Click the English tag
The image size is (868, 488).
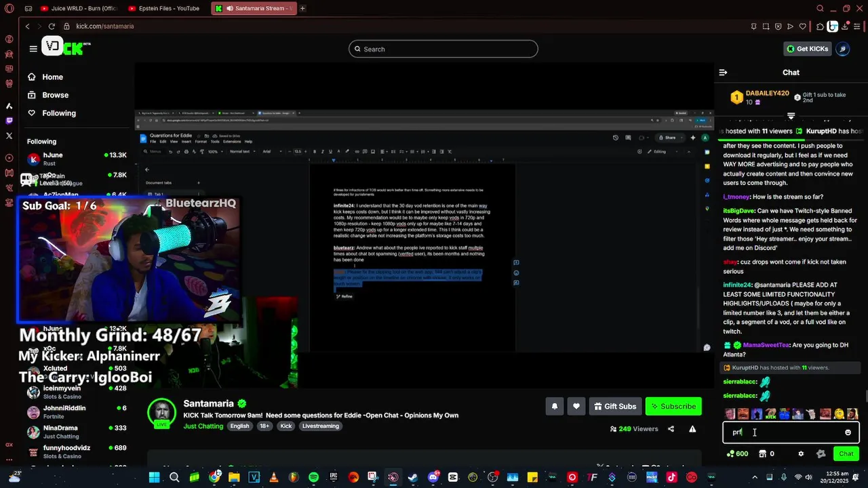239,426
